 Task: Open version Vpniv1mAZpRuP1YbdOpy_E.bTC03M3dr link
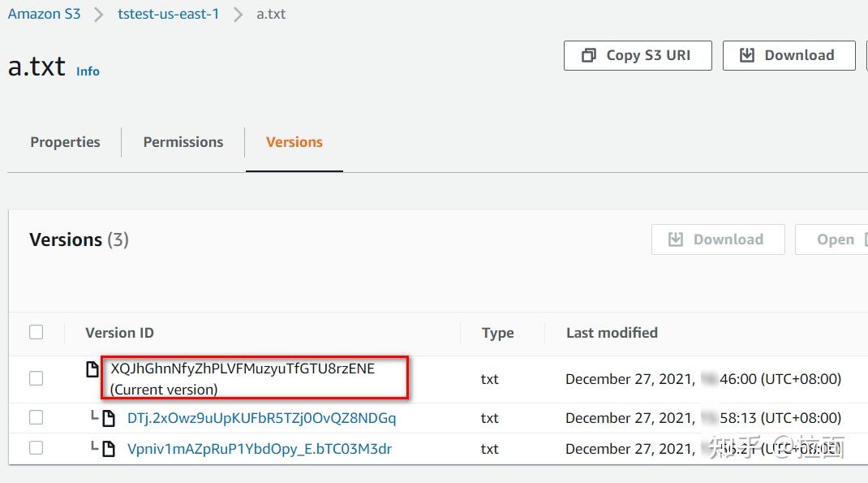pyautogui.click(x=260, y=449)
